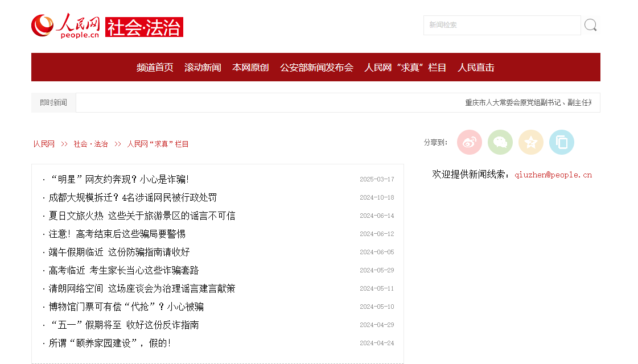Click the People.cn logo
Screen dimensions: 638x364
point(66,26)
